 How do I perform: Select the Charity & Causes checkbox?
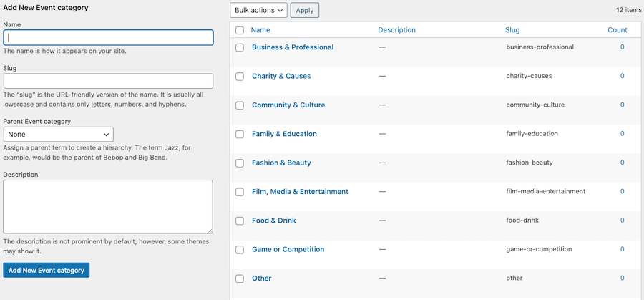240,77
